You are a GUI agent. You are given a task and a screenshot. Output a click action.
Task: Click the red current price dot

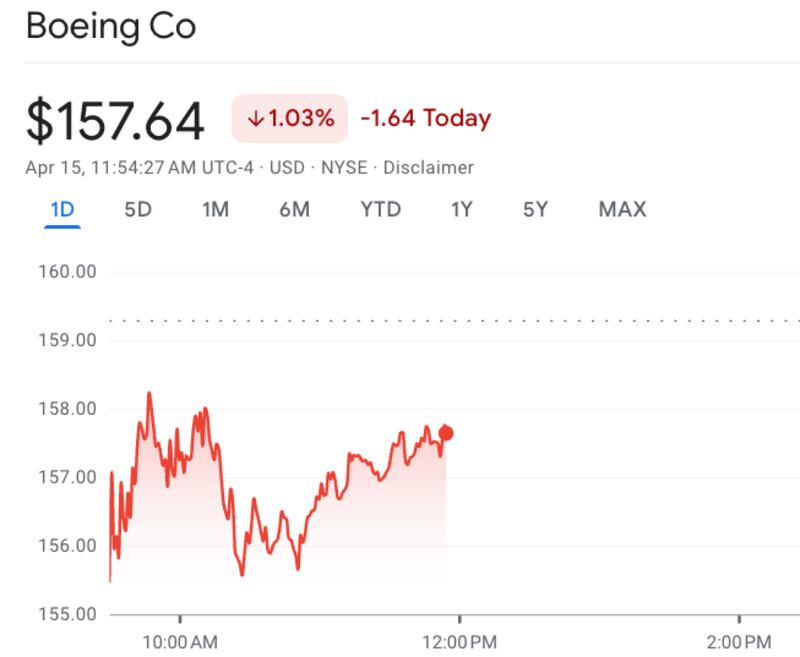[x=446, y=433]
